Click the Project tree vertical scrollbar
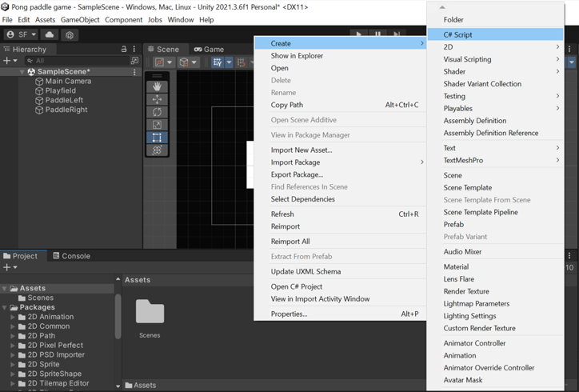Screen dimensions: 579x392 [118, 316]
